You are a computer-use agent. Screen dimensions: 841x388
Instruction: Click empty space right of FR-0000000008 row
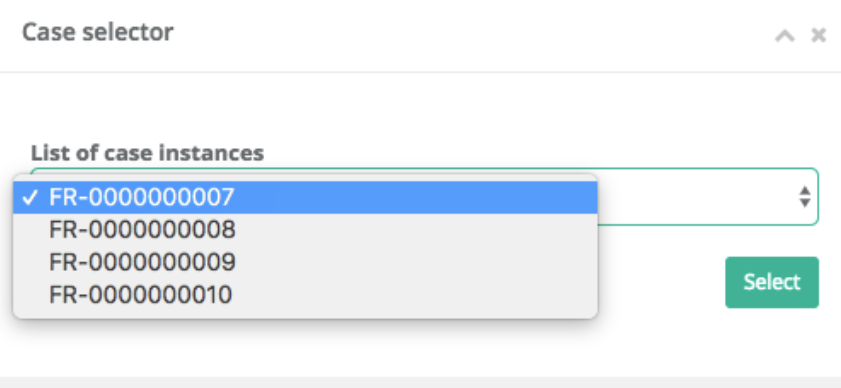(x=416, y=230)
